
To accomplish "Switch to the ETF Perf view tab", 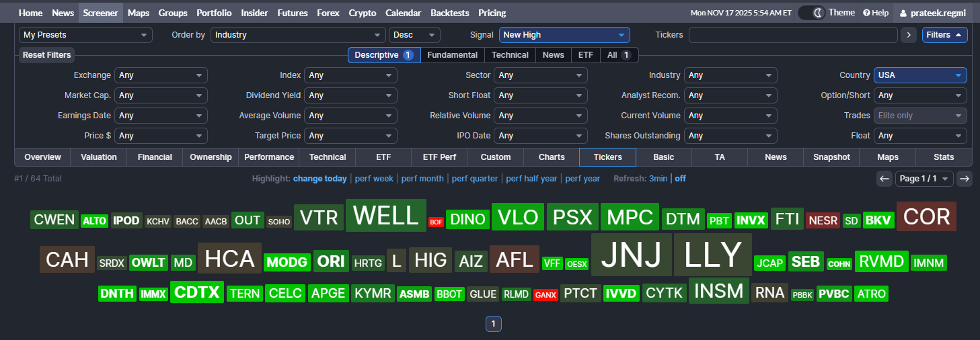I will pos(439,157).
